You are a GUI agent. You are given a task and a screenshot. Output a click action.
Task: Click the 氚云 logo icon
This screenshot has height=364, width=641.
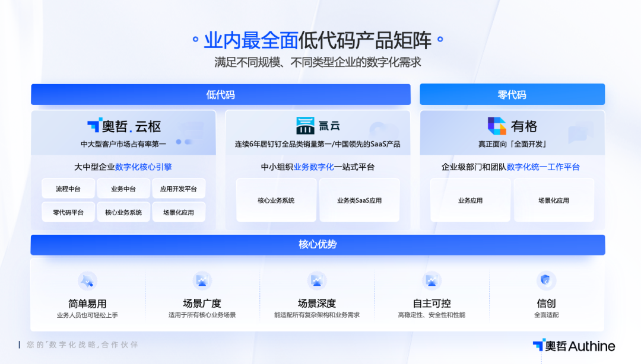[306, 126]
